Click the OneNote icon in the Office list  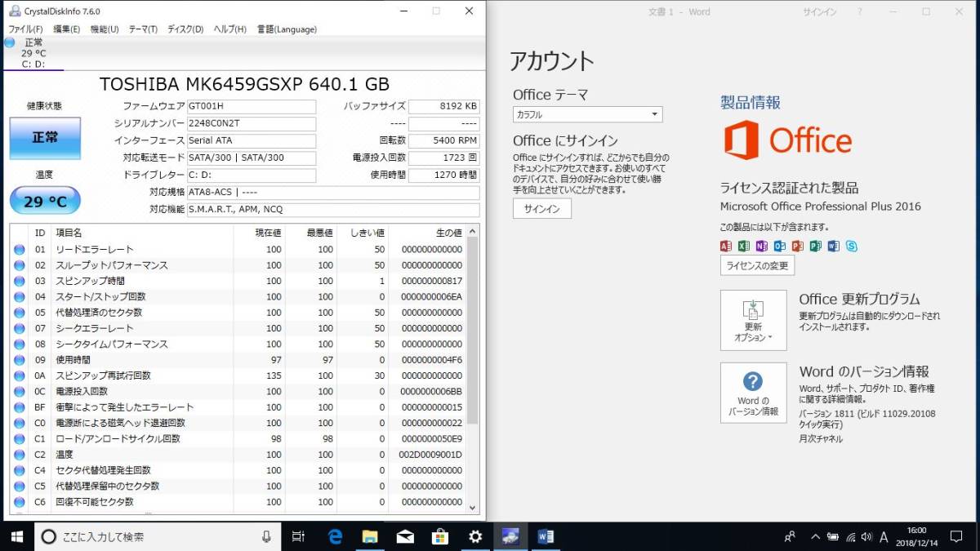(762, 245)
